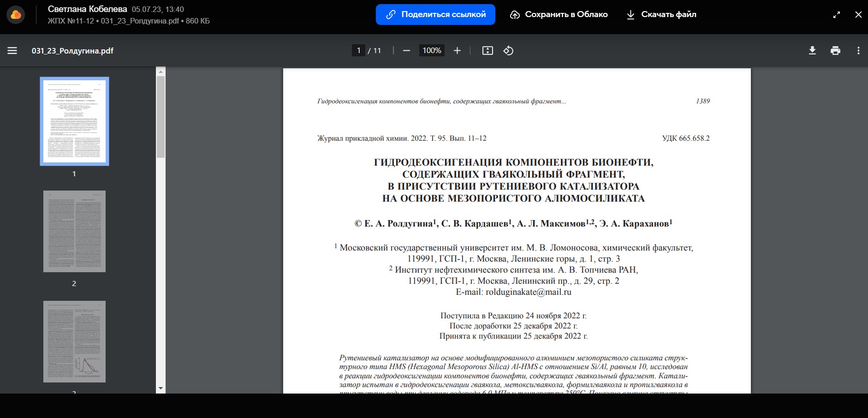868x418 pixels.
Task: Click the total page count 11
Action: [x=377, y=51]
